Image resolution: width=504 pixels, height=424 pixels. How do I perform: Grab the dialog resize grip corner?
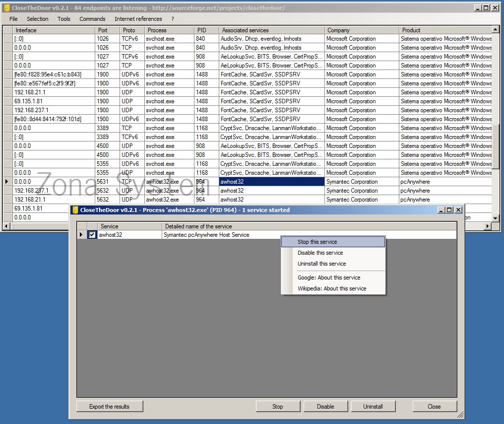[461, 416]
